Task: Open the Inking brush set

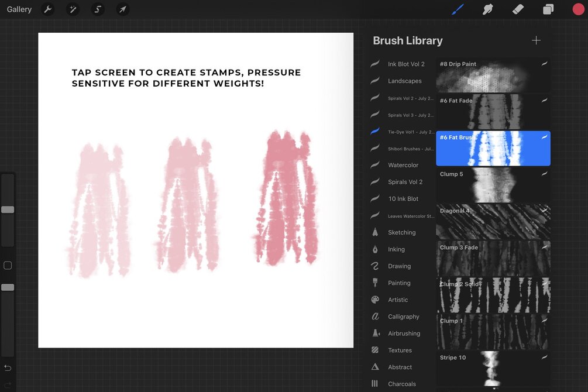Action: 396,249
